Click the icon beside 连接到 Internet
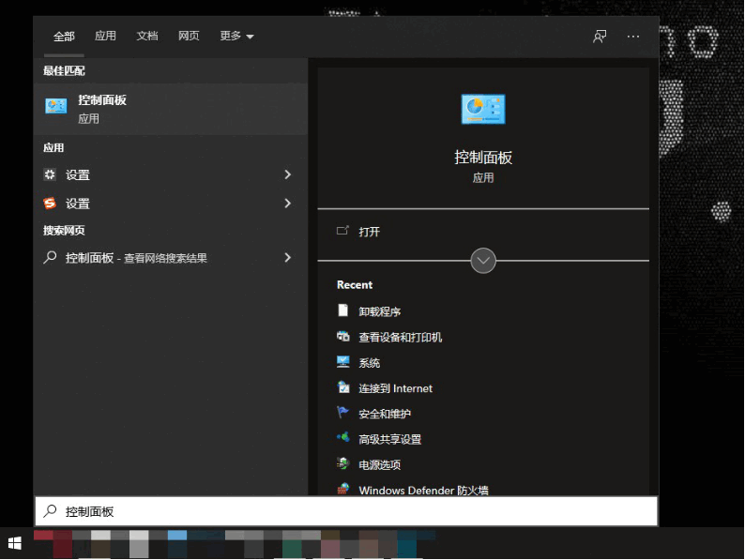 (342, 387)
